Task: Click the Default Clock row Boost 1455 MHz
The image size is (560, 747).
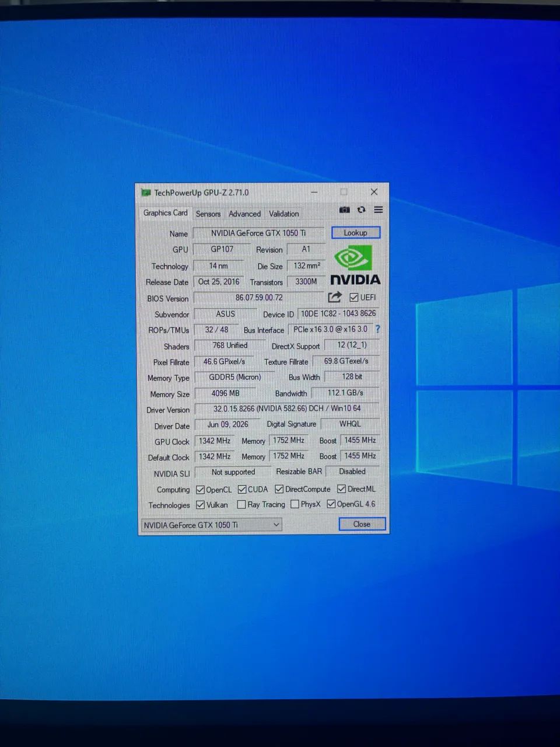Action: tap(360, 456)
